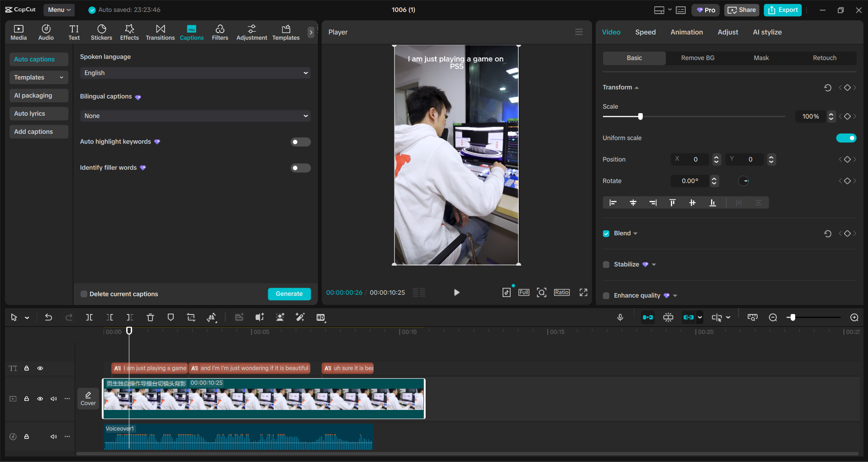Open the Filters panel
This screenshot has height=462, width=868.
coord(220,32)
